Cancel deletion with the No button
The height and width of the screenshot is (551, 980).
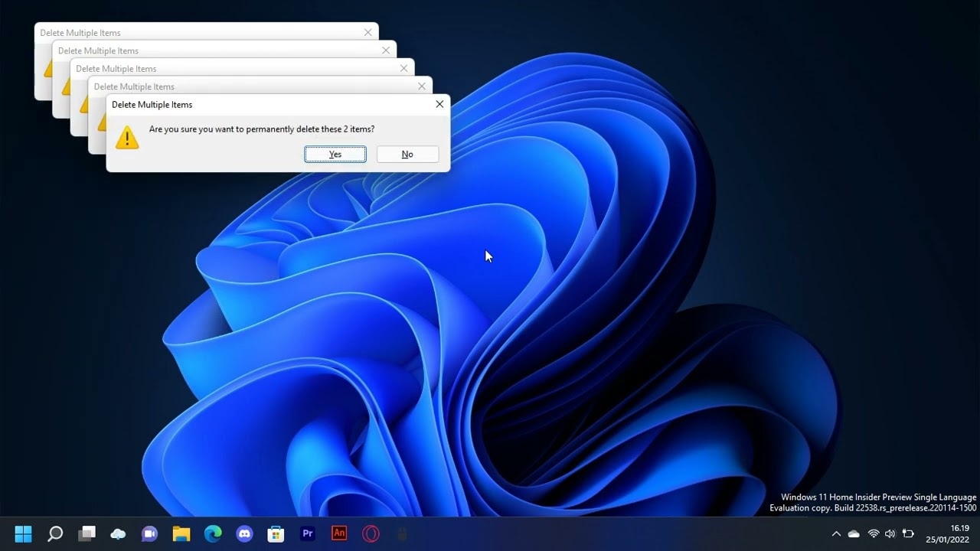point(407,154)
